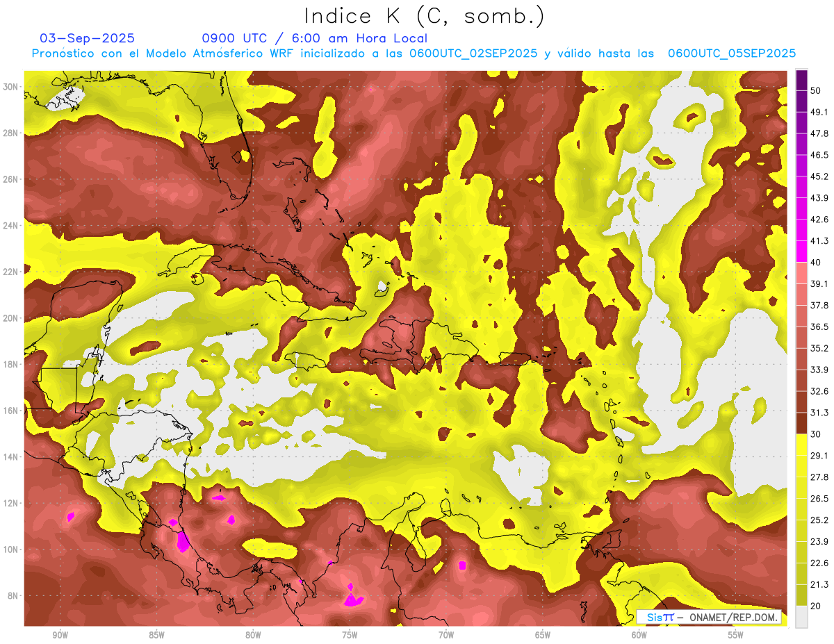Viewport: 834px width, 644px height.
Task: Click the colorbar label "29.1"
Action: [x=819, y=456]
